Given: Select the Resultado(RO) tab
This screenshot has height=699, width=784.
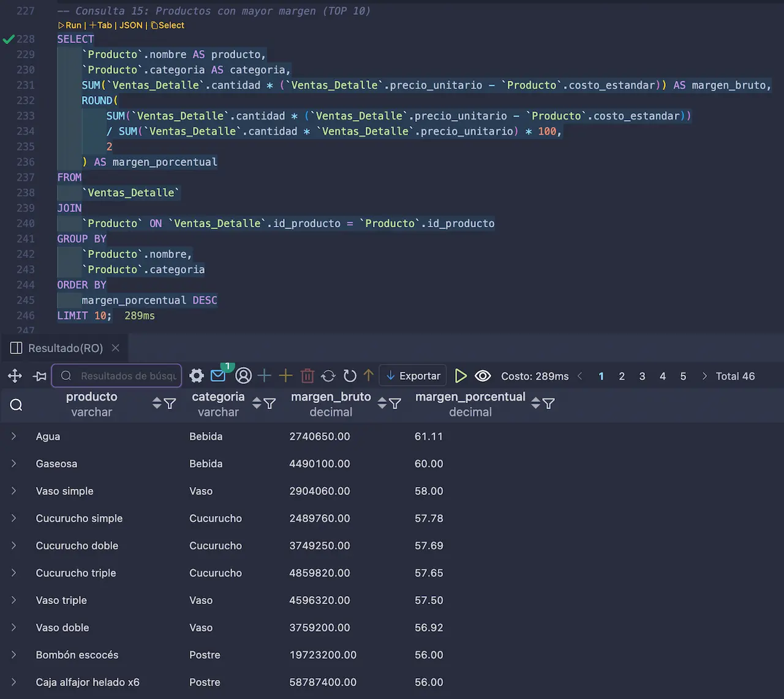Looking at the screenshot, I should pos(64,348).
